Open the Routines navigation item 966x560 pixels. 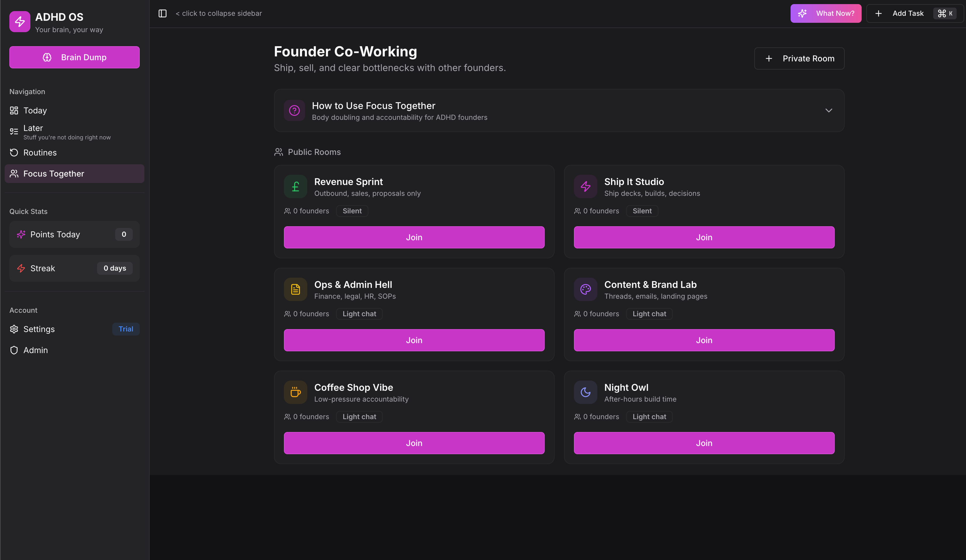tap(40, 153)
